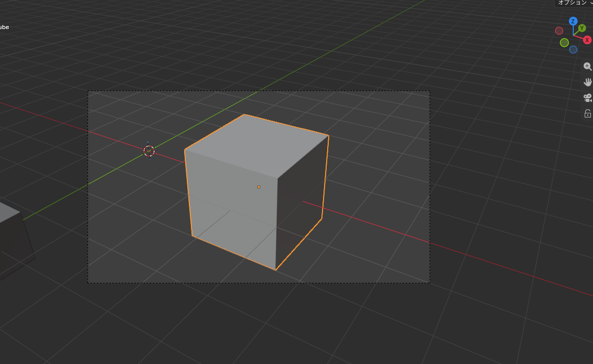Toggle the lock camera to view padlock
Screen dimensions: 593x364
tap(587, 113)
